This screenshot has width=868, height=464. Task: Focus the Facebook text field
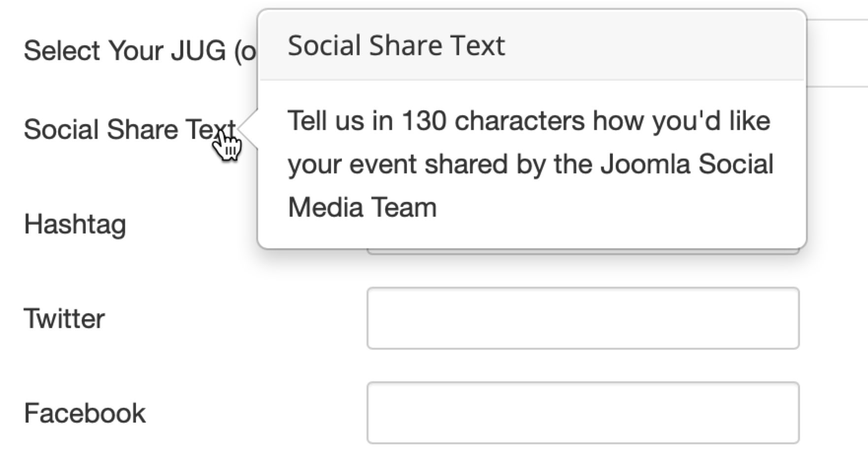583,413
